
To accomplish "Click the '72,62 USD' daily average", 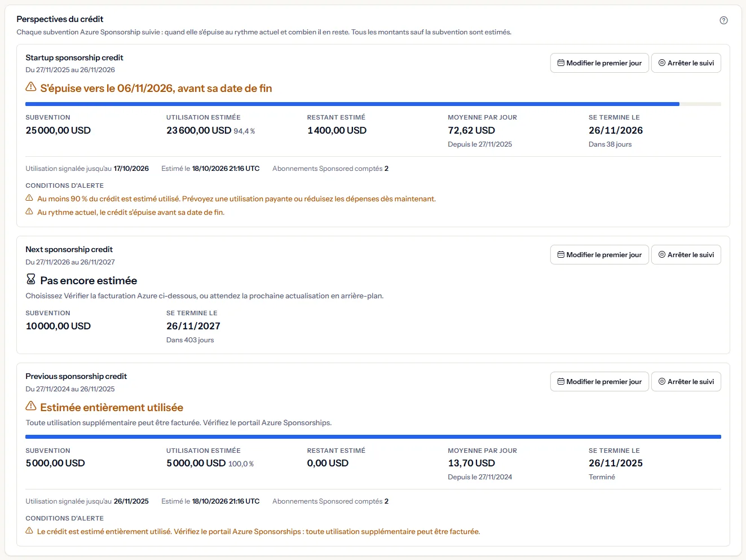I will [x=471, y=130].
